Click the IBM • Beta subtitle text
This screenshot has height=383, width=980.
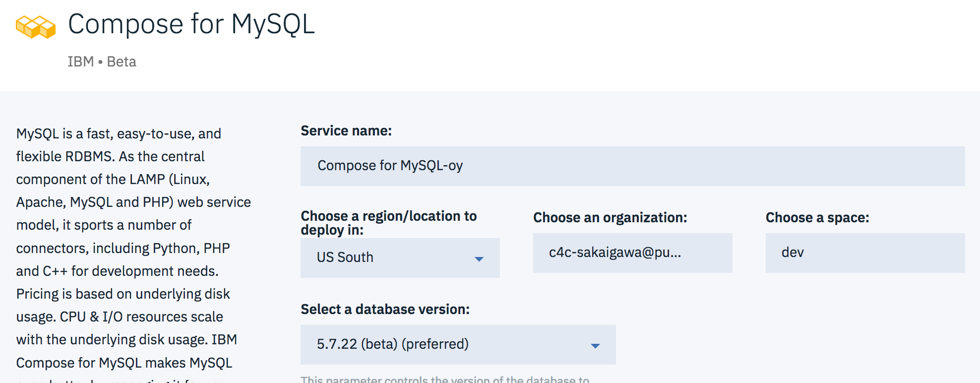pos(102,62)
